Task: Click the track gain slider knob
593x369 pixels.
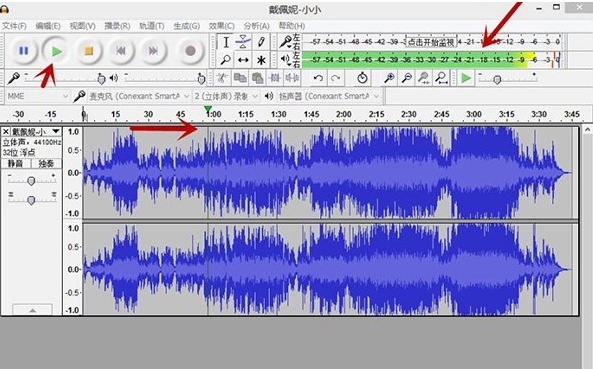Action: point(31,181)
